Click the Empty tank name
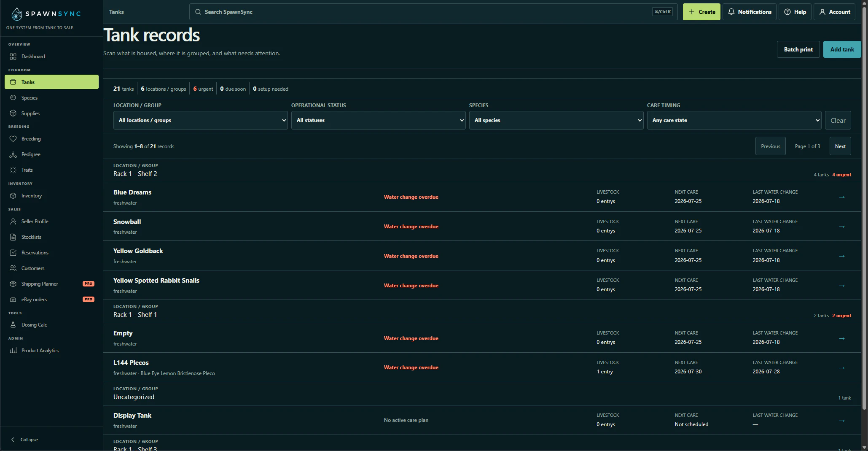 pyautogui.click(x=123, y=333)
